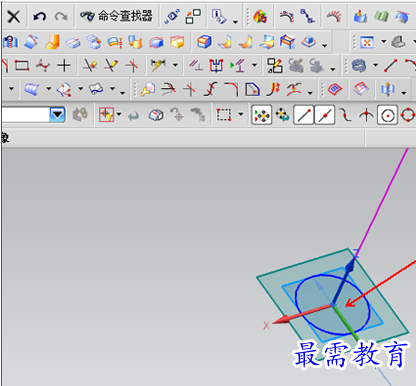Viewport: 416px width, 386px height.
Task: Click the blue helix spiral icon
Action: point(359,65)
